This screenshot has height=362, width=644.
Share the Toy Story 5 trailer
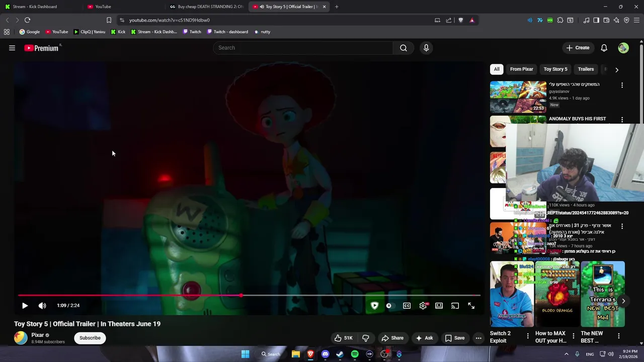coord(392,338)
